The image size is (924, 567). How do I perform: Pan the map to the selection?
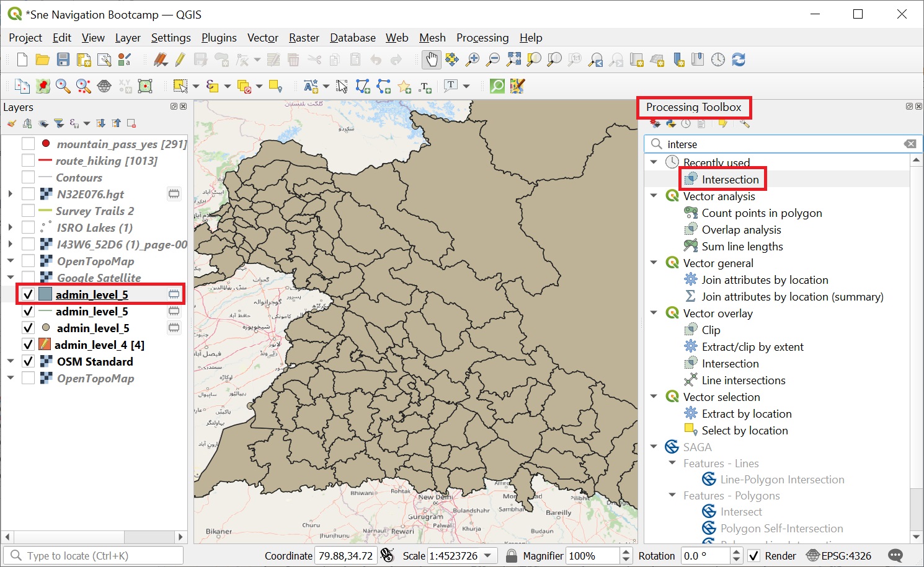pyautogui.click(x=452, y=59)
